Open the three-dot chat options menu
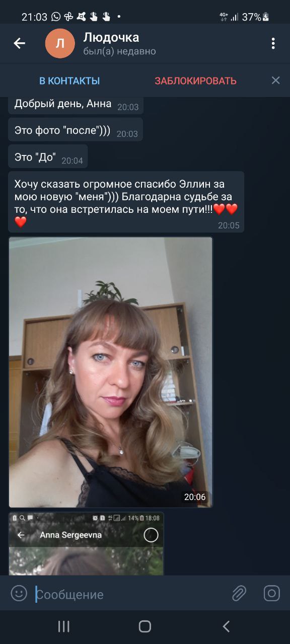 coord(273,43)
